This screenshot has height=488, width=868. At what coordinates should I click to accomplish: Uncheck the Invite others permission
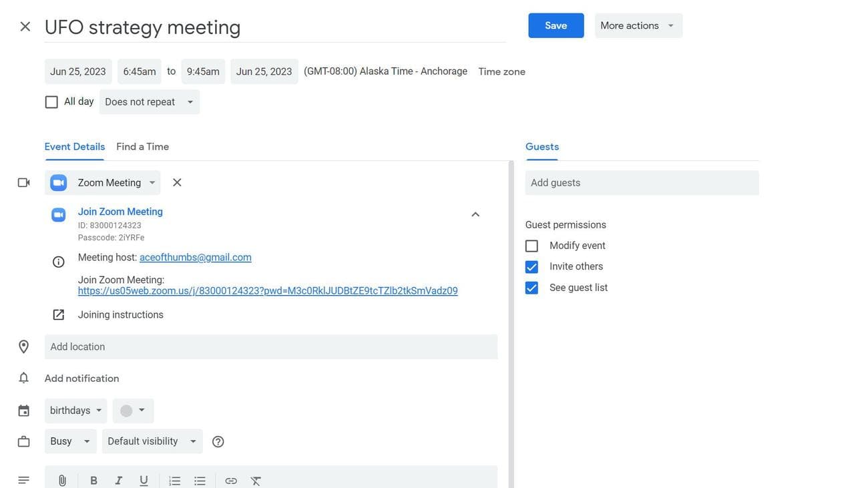pos(531,267)
